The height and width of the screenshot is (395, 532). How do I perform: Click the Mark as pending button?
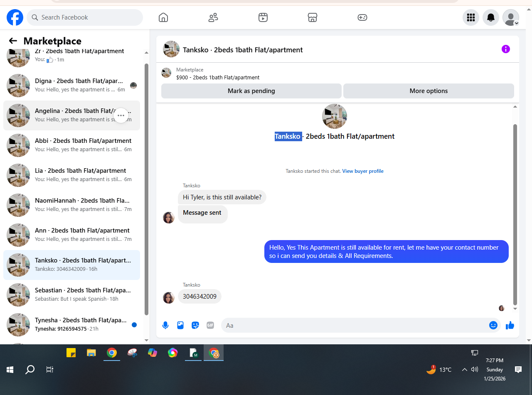[x=251, y=91]
